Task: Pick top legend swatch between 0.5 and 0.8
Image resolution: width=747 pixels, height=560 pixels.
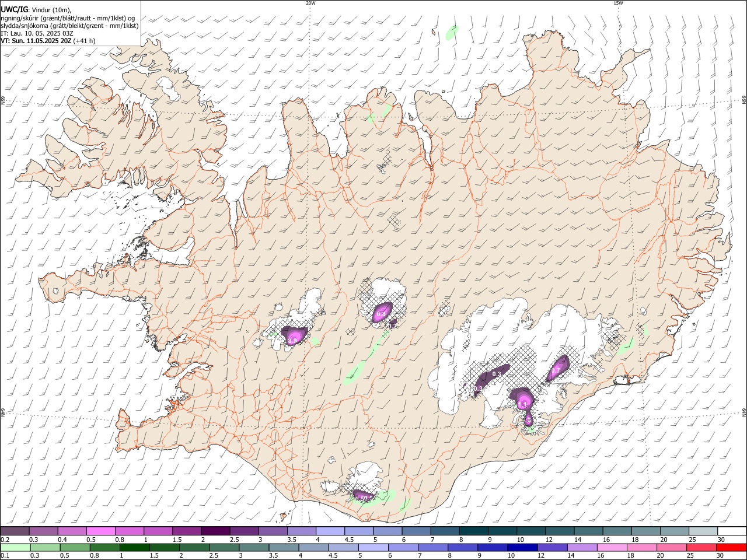Action: (100, 531)
